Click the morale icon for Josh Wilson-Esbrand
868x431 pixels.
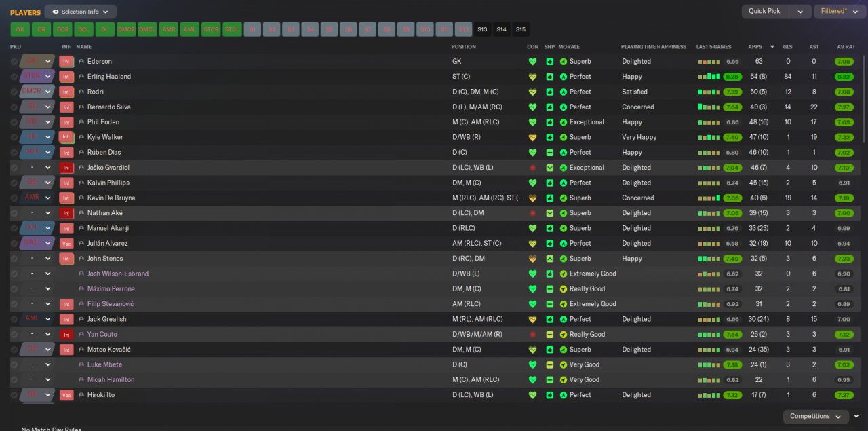click(x=563, y=274)
